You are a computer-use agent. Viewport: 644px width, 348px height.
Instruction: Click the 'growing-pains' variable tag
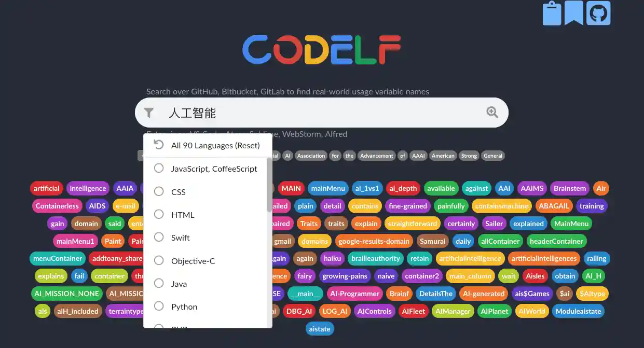click(345, 276)
